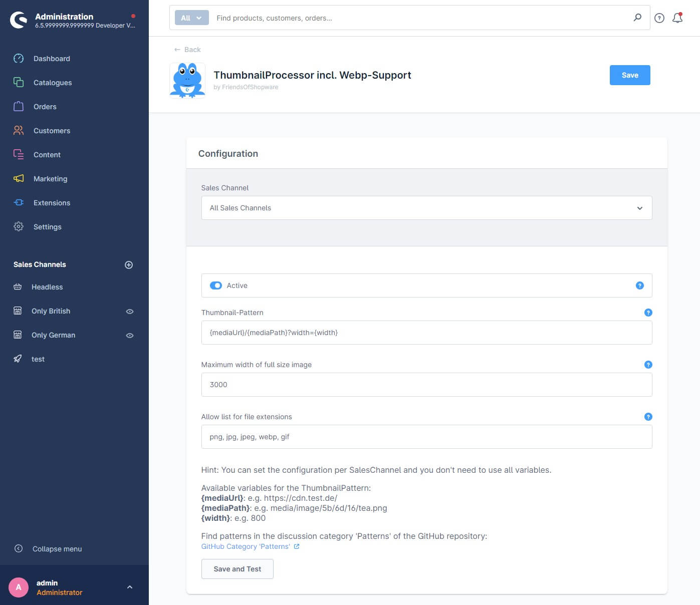Screen dimensions: 700x605
Task: Click the Collapse menu arrow icon
Action: pos(19,548)
